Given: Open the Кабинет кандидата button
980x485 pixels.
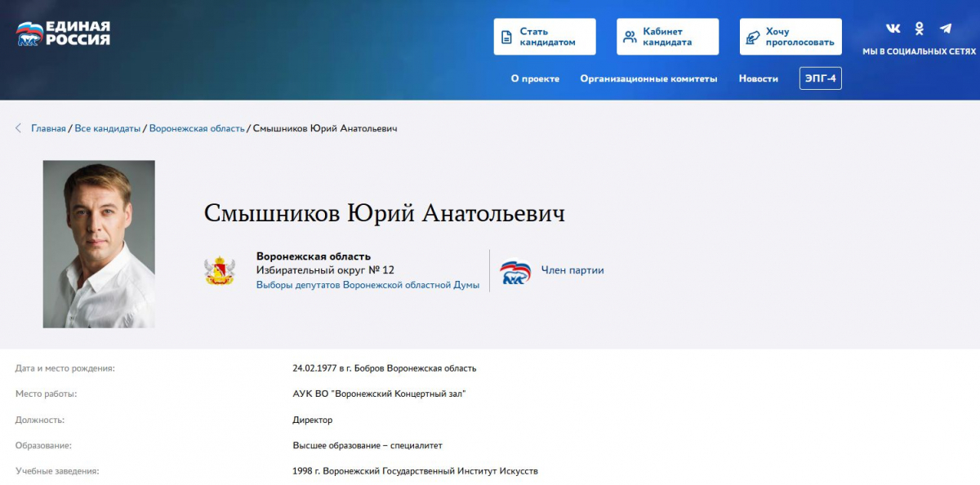Looking at the screenshot, I should pyautogui.click(x=667, y=37).
